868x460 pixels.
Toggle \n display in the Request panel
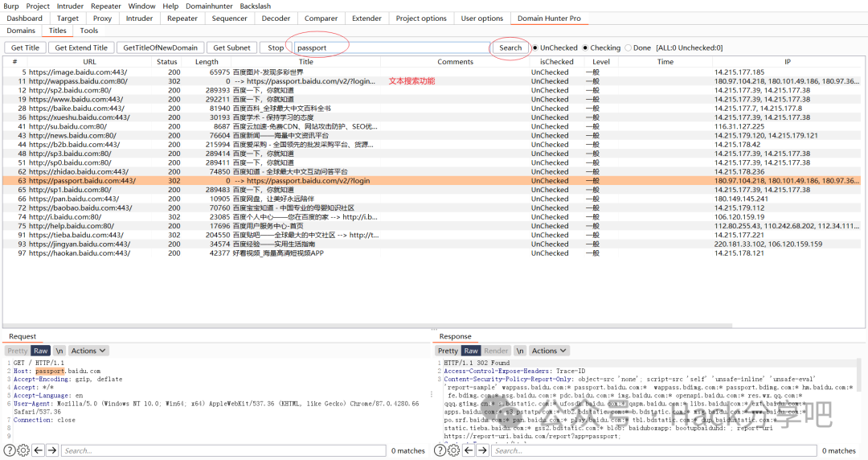[59, 351]
